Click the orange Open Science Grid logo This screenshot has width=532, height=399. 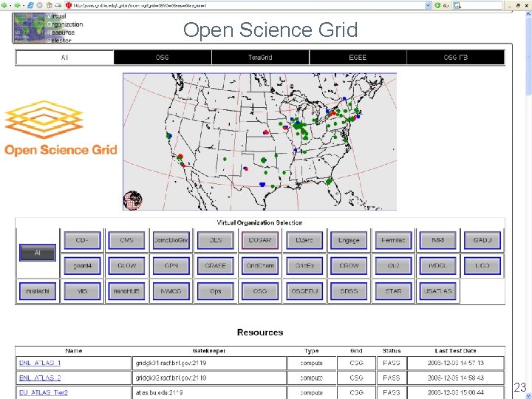tap(61, 128)
